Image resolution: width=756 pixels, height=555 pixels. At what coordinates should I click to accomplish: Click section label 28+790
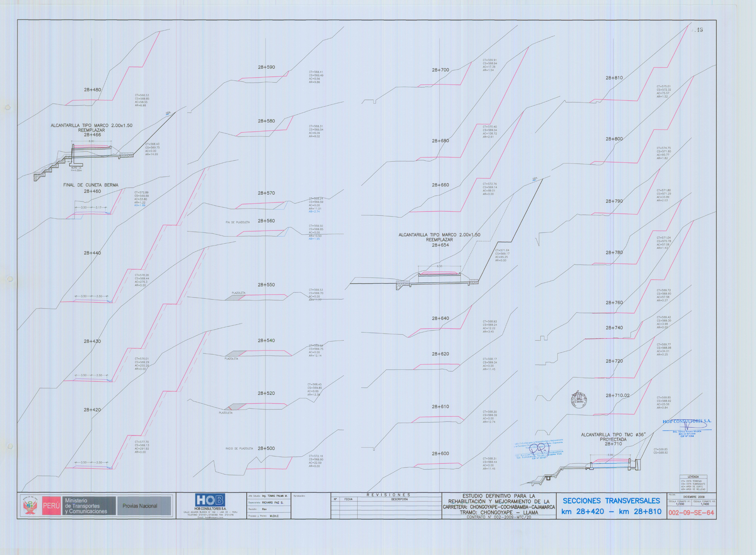coord(614,201)
